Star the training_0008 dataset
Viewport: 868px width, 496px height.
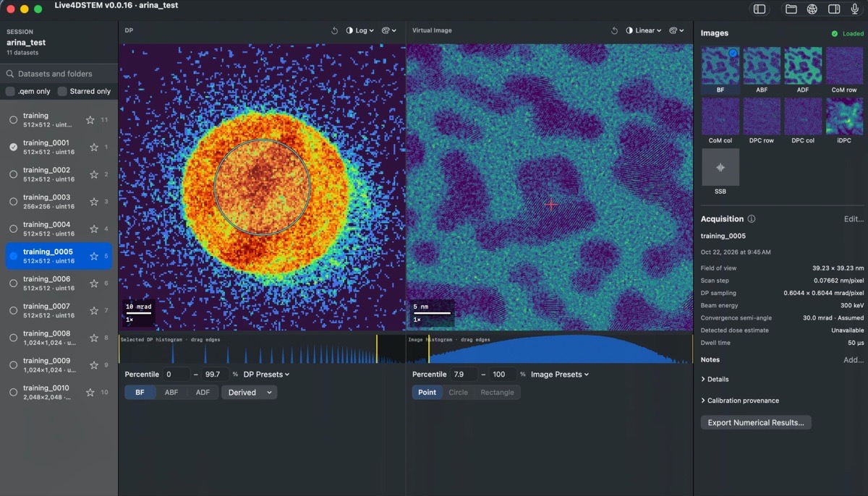coord(94,338)
